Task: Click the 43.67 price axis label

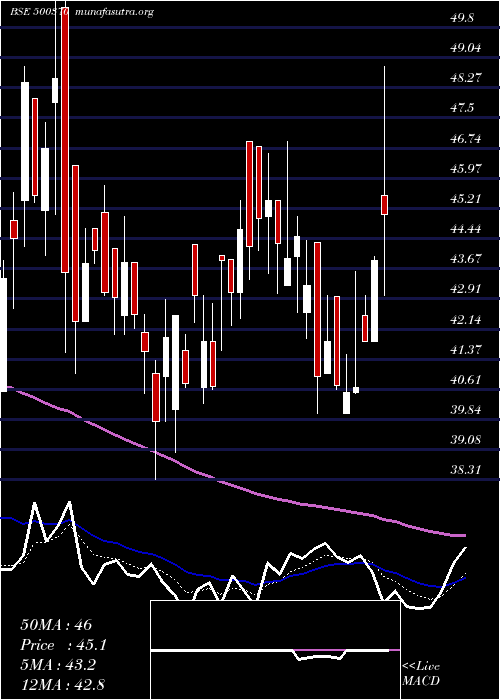Action: tap(466, 258)
